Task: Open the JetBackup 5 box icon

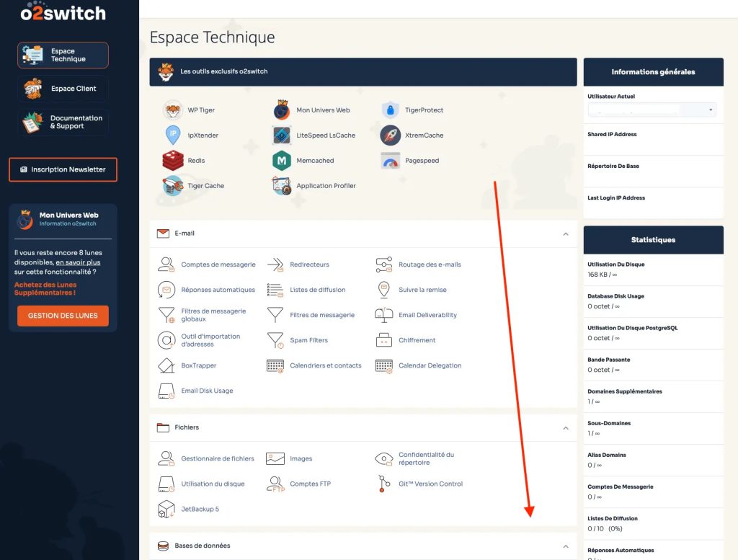Action: 166,509
